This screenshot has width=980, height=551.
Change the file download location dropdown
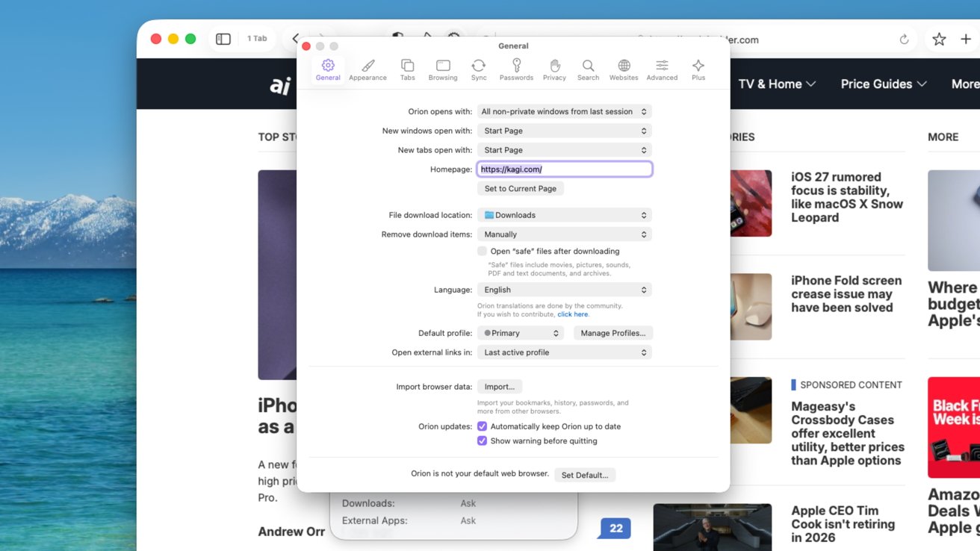click(564, 214)
